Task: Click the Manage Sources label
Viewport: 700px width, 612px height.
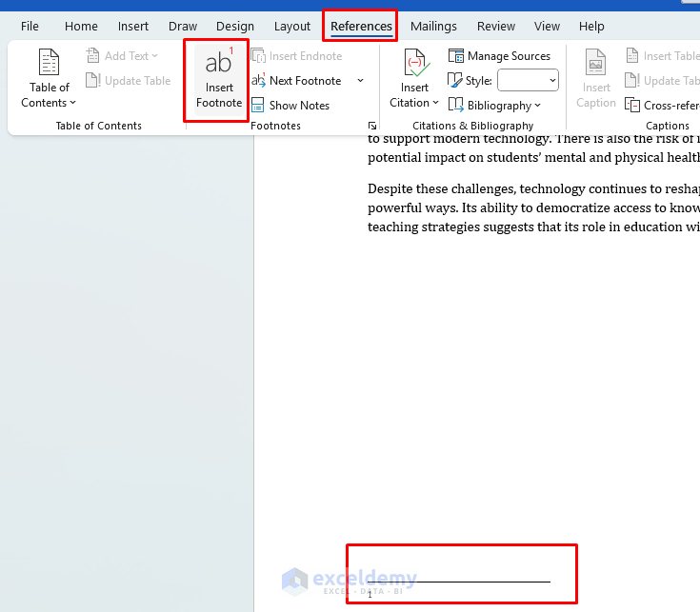Action: 509,56
